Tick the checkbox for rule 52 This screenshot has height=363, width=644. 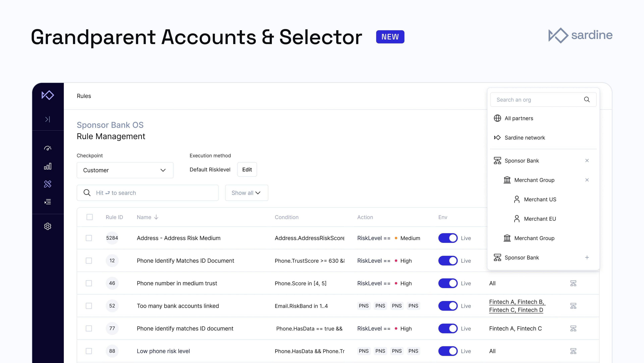[x=89, y=306]
